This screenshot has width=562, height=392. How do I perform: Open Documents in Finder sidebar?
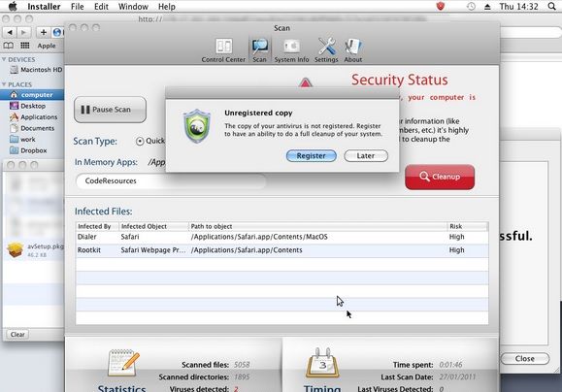(32, 128)
